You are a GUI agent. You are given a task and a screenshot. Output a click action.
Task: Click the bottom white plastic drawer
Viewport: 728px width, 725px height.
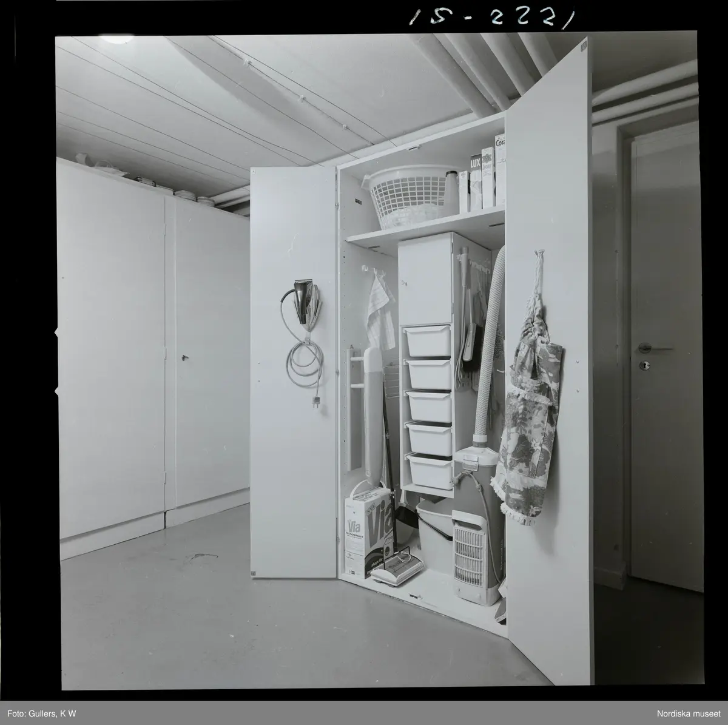pyautogui.click(x=429, y=468)
